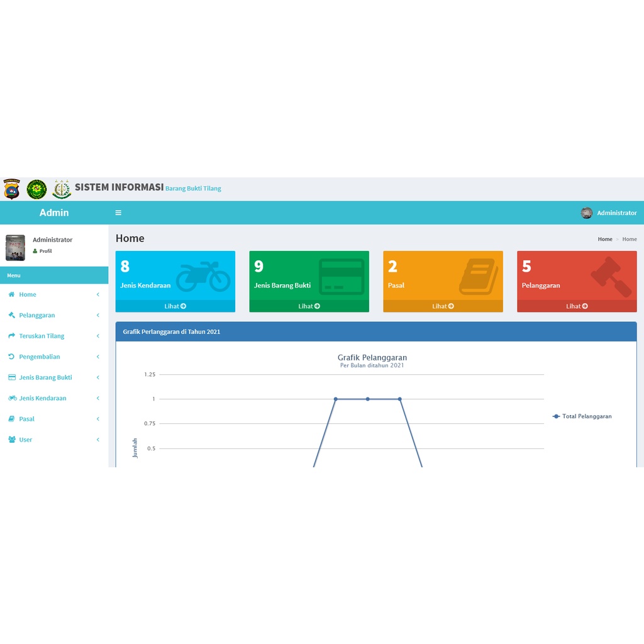Image resolution: width=644 pixels, height=644 pixels.
Task: Open the User sidebar menu item
Action: 54,440
